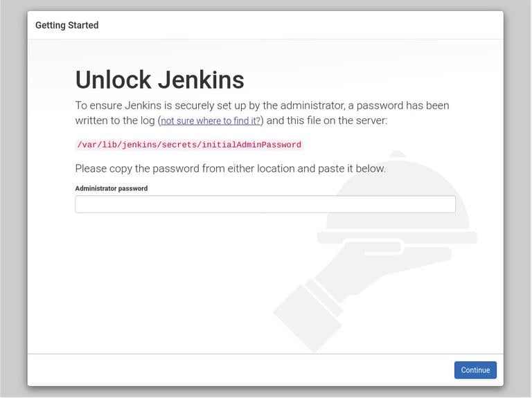The image size is (532, 398).
Task: Click the Unlock Jenkins heading
Action: click(x=159, y=80)
